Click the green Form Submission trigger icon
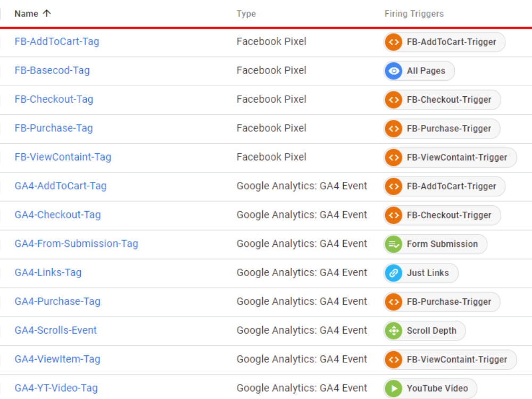The width and height of the screenshot is (532, 399). 394,244
